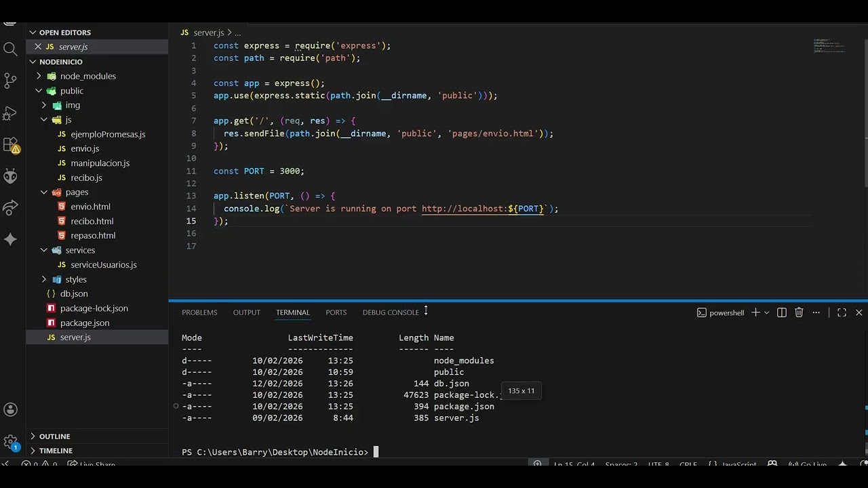Switch to the Ports tab

[x=336, y=312]
